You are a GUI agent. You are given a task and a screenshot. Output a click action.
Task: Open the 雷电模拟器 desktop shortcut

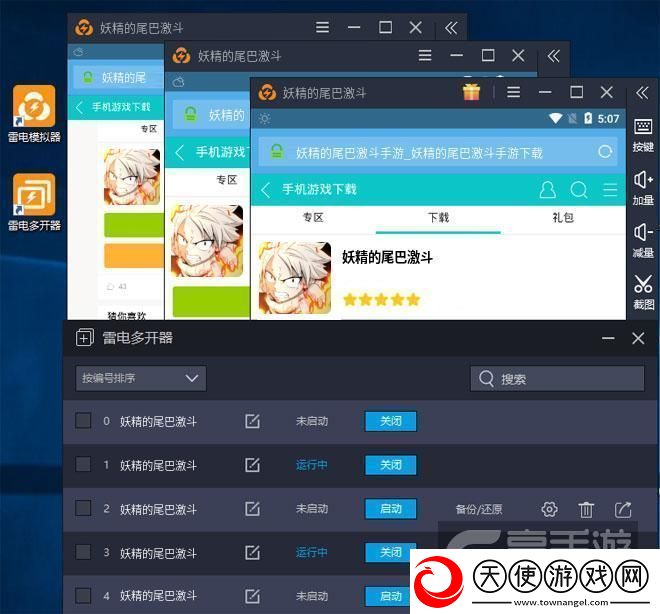[x=34, y=114]
